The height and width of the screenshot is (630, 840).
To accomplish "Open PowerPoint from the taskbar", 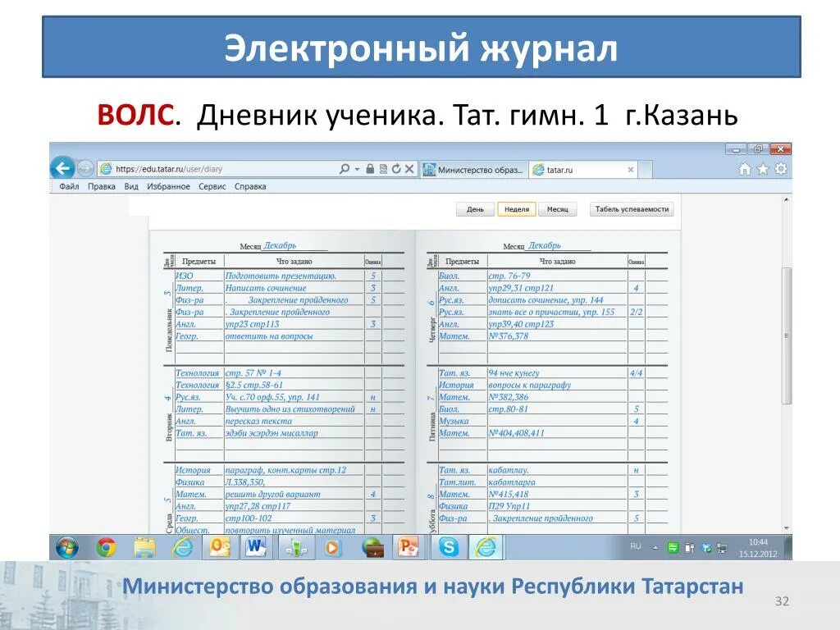I will point(409,547).
